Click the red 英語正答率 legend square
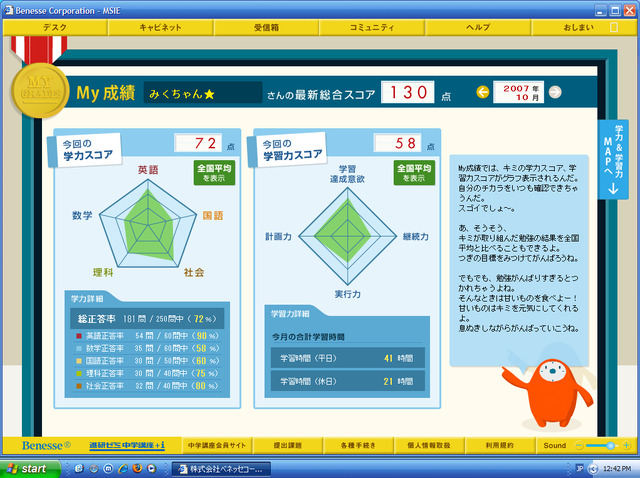Viewport: 640px width, 478px height. [79, 336]
